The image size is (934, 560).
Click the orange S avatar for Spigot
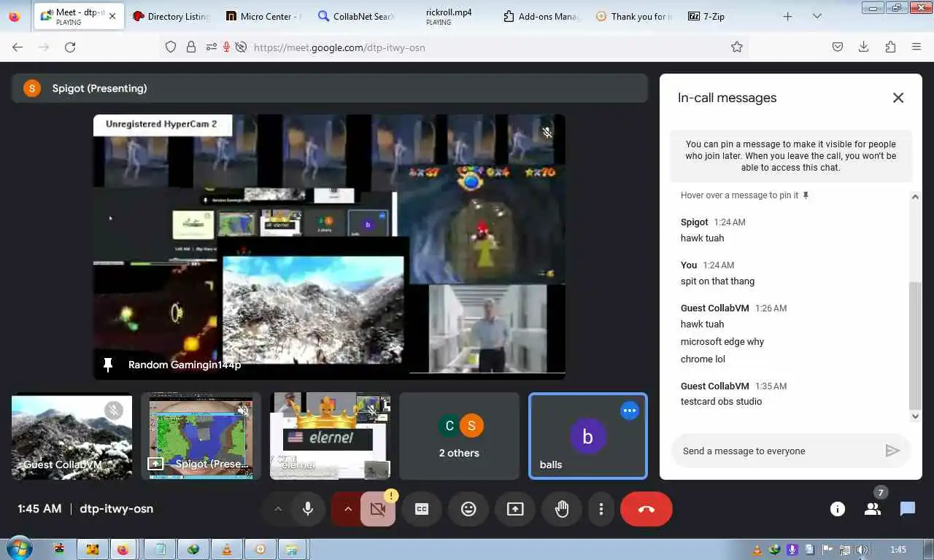(32, 88)
